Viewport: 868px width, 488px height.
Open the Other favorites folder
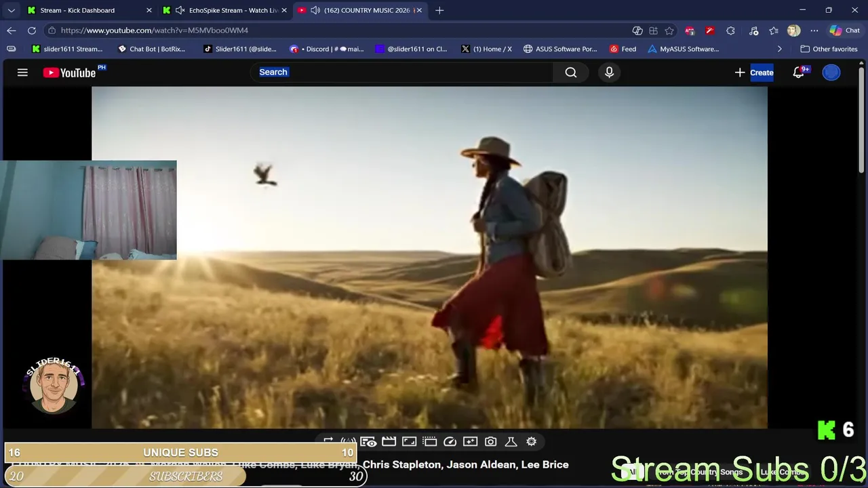tap(829, 49)
